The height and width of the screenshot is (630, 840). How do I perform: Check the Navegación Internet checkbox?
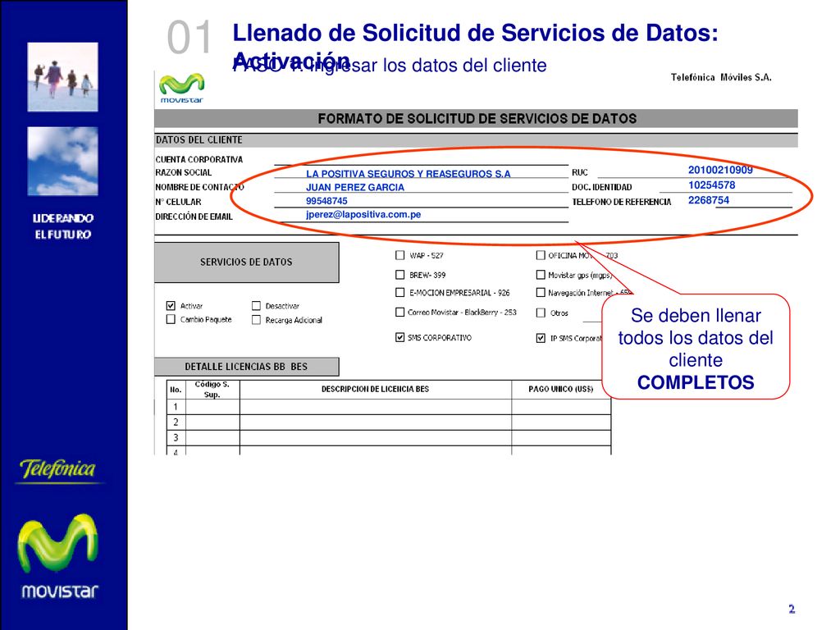click(541, 293)
